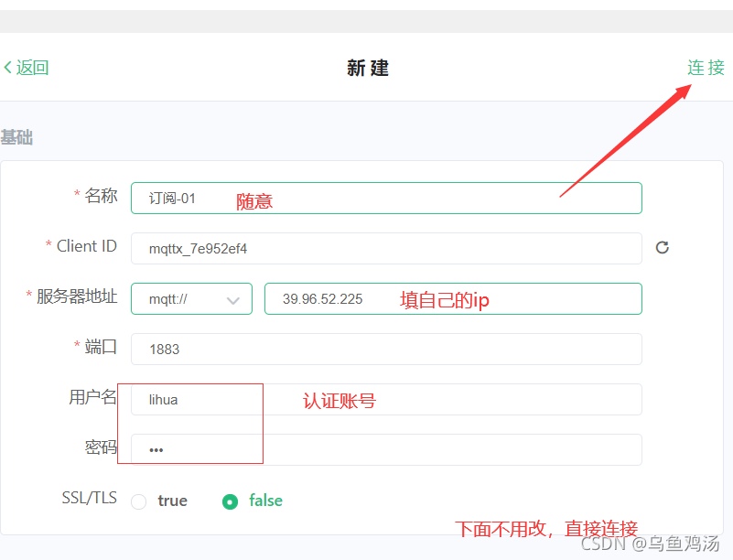Image resolution: width=733 pixels, height=560 pixels.
Task: Select the SSL/TLS true radio button
Action: [x=139, y=501]
